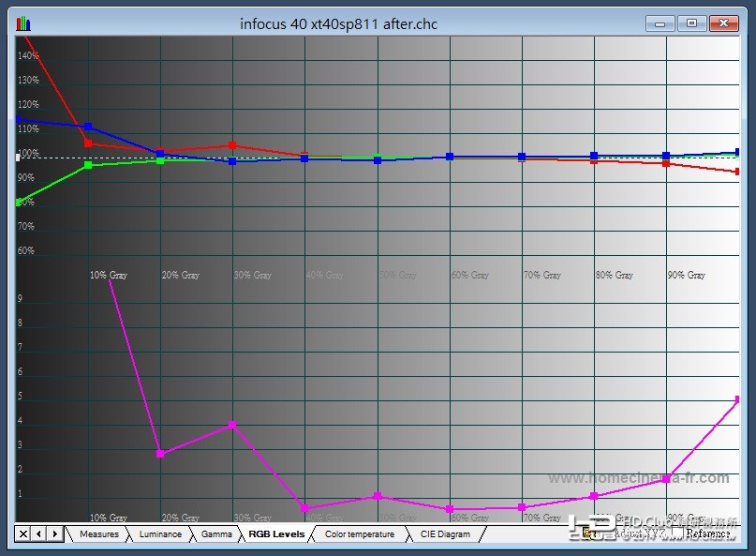Click the window title text

click(338, 24)
